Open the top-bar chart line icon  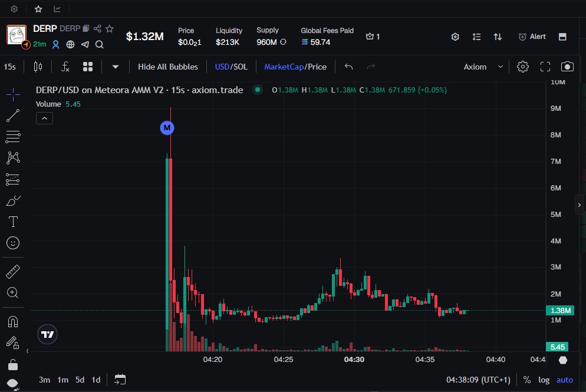(57, 9)
